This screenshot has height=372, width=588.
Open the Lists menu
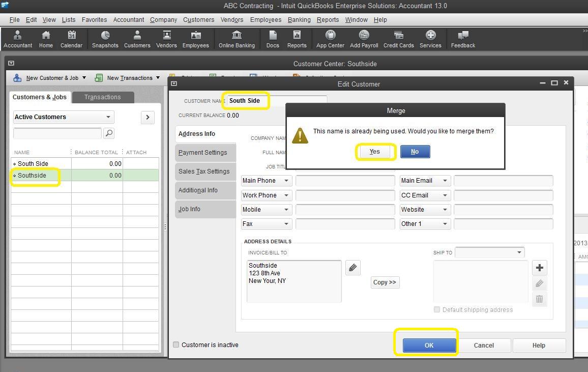pyautogui.click(x=69, y=20)
